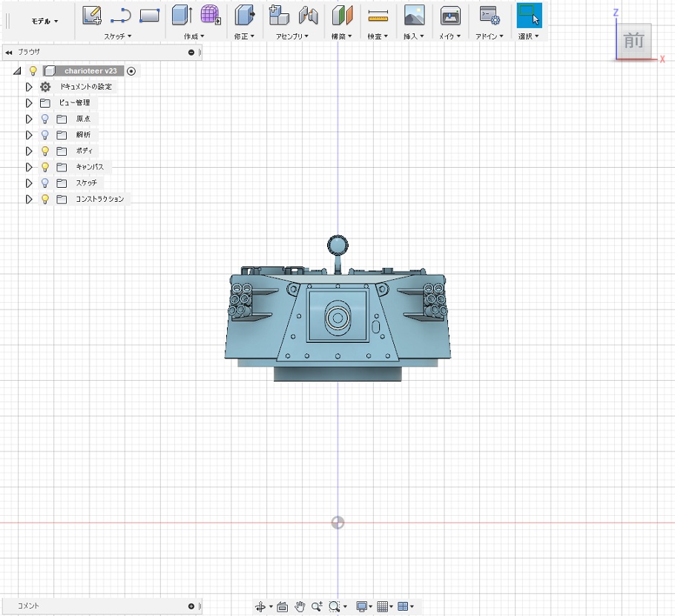Expand the ドキュメントの設定 node
Image resolution: width=675 pixels, height=616 pixels.
(x=29, y=87)
